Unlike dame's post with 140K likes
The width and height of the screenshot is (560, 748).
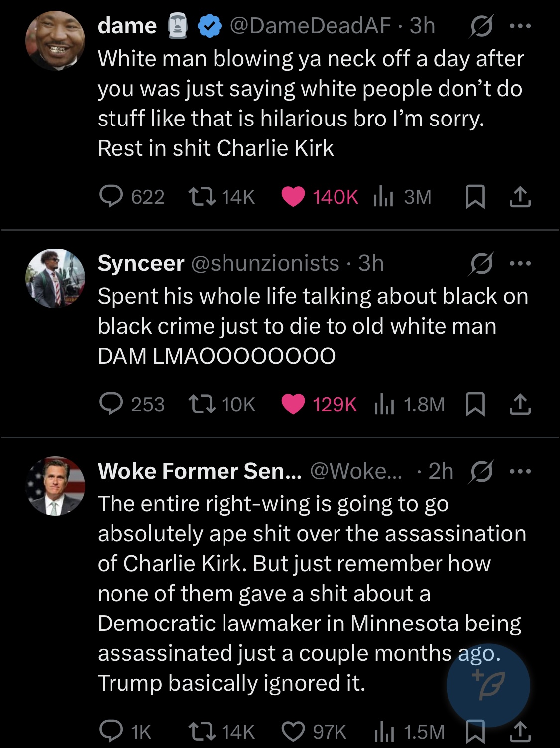pyautogui.click(x=293, y=196)
